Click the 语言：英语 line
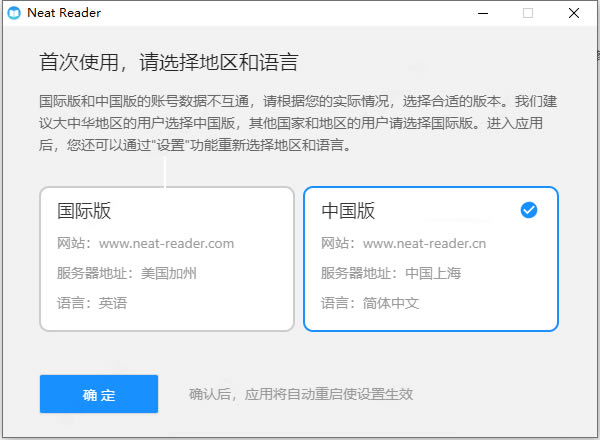 pyautogui.click(x=92, y=303)
